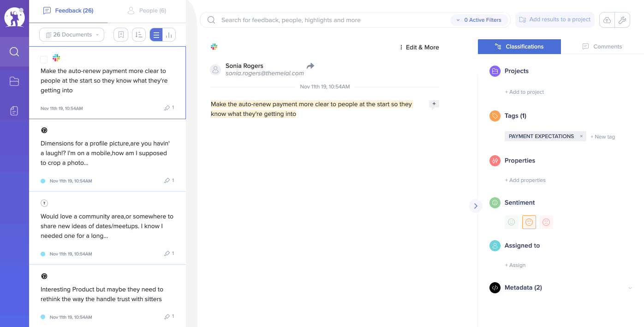Click + New tag link
Screen dimensions: 644x327
[603, 137]
